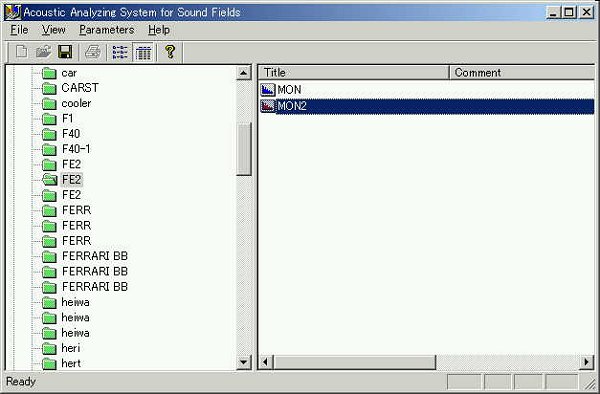
Task: Click the horizontal scrollbar right arrow
Action: coord(587,362)
